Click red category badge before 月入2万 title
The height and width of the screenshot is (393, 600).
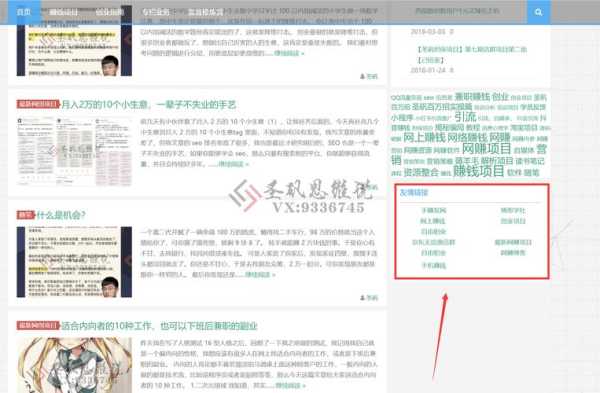click(x=38, y=104)
